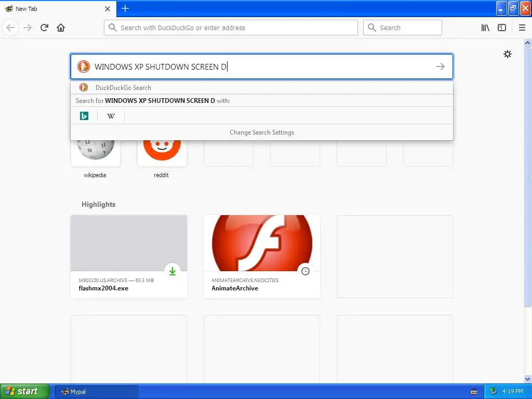Click the scroll up arrow of page scrollbar
Screen dimensions: 532x399
pos(527,43)
